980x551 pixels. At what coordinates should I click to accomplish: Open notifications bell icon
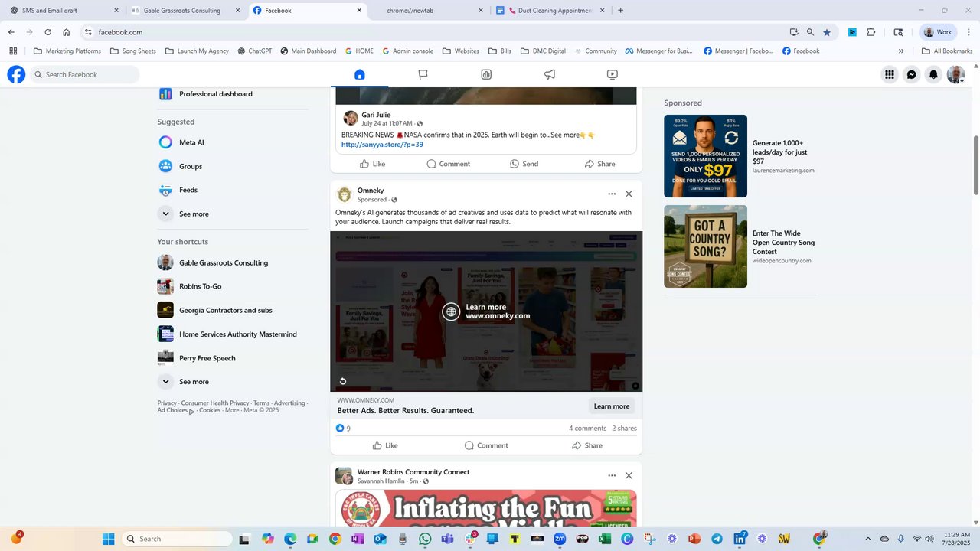point(934,74)
